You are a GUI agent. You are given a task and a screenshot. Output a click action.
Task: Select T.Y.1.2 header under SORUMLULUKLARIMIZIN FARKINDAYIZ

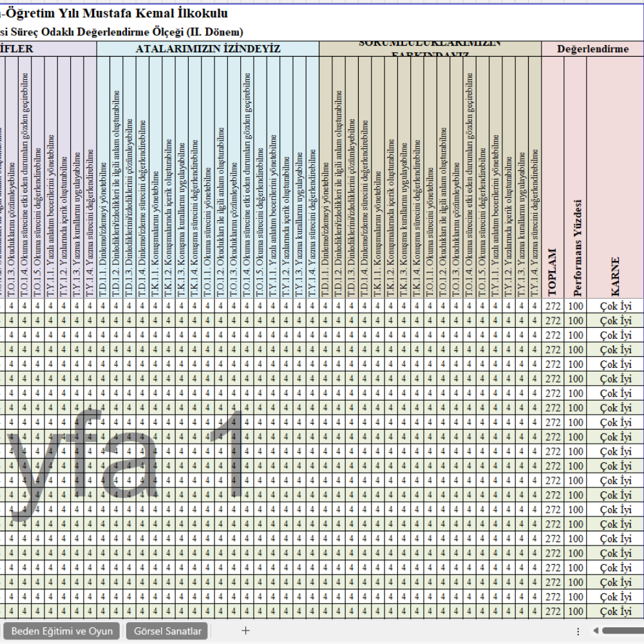[x=509, y=178]
